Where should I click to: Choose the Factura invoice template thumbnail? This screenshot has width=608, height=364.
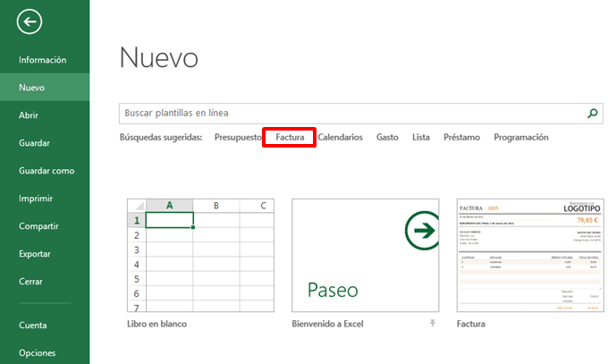(x=530, y=256)
